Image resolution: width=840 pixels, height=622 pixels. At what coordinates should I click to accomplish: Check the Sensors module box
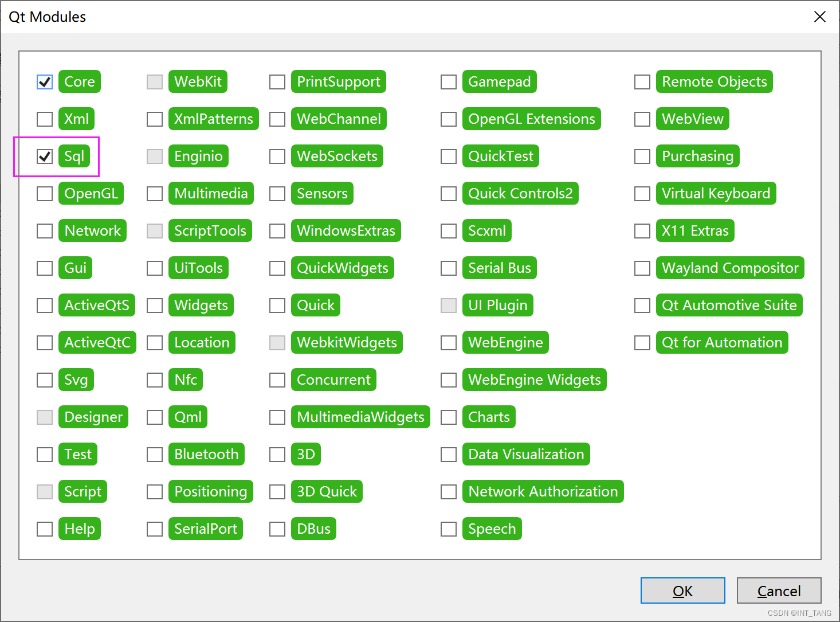click(277, 194)
